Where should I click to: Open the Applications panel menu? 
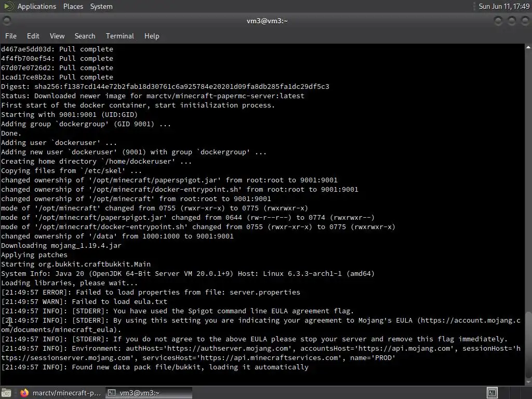pos(37,6)
